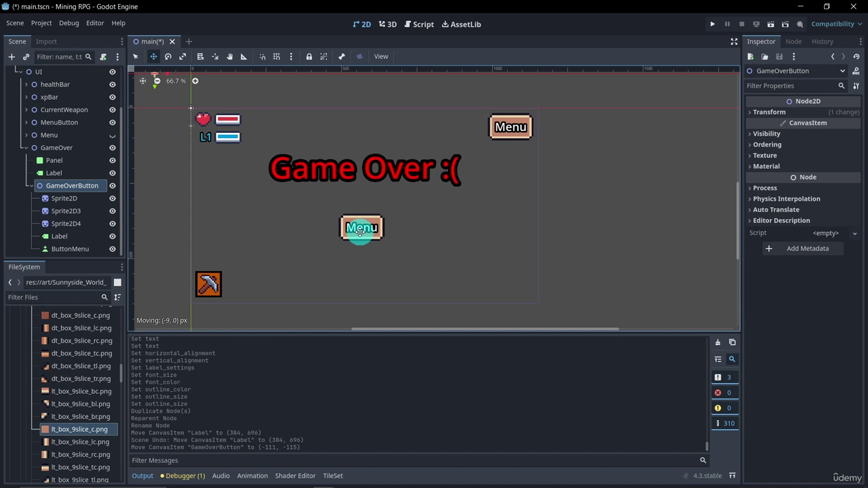Open the Project menu

tap(41, 23)
